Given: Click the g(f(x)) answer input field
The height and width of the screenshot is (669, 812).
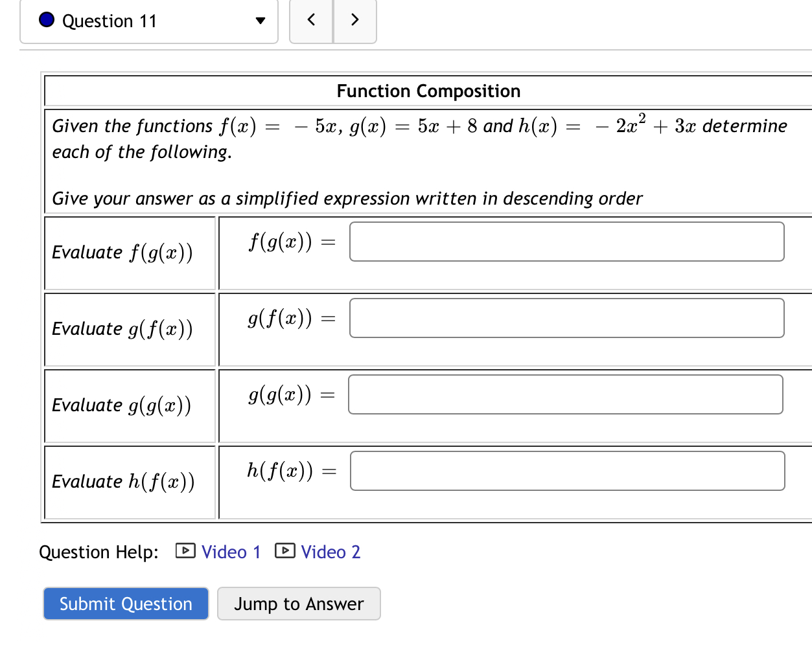Looking at the screenshot, I should tap(566, 317).
